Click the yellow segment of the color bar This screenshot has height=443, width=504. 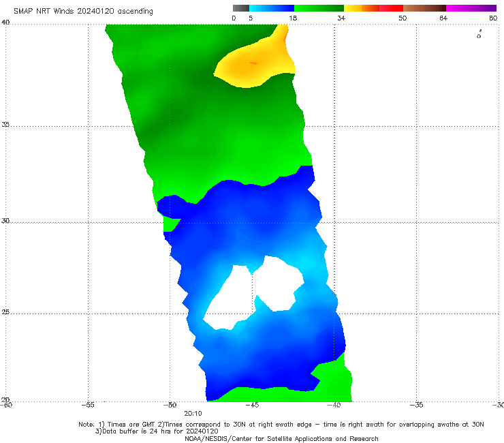point(353,8)
